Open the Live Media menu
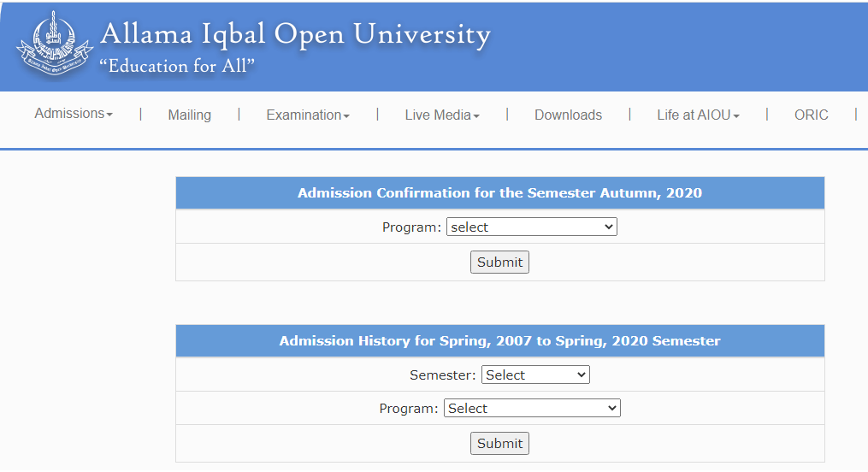The image size is (868, 472). click(442, 115)
